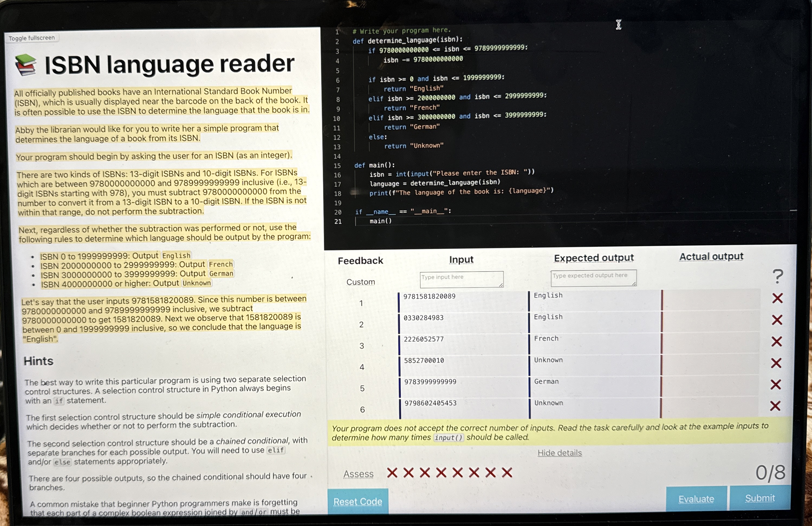Screen dimensions: 812x526
Task: Click the last Assess result X
Action: pos(507,472)
